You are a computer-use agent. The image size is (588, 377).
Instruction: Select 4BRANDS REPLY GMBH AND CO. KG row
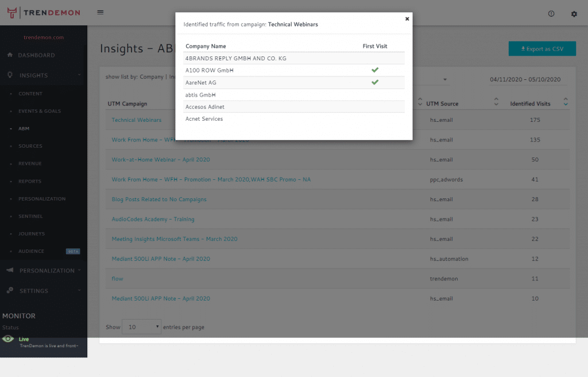coord(294,58)
